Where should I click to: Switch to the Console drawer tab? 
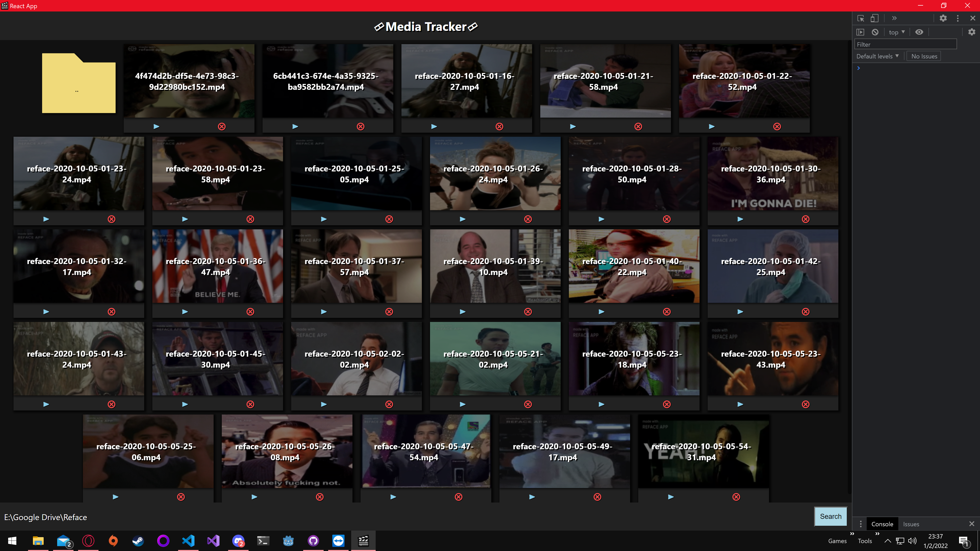click(x=882, y=524)
